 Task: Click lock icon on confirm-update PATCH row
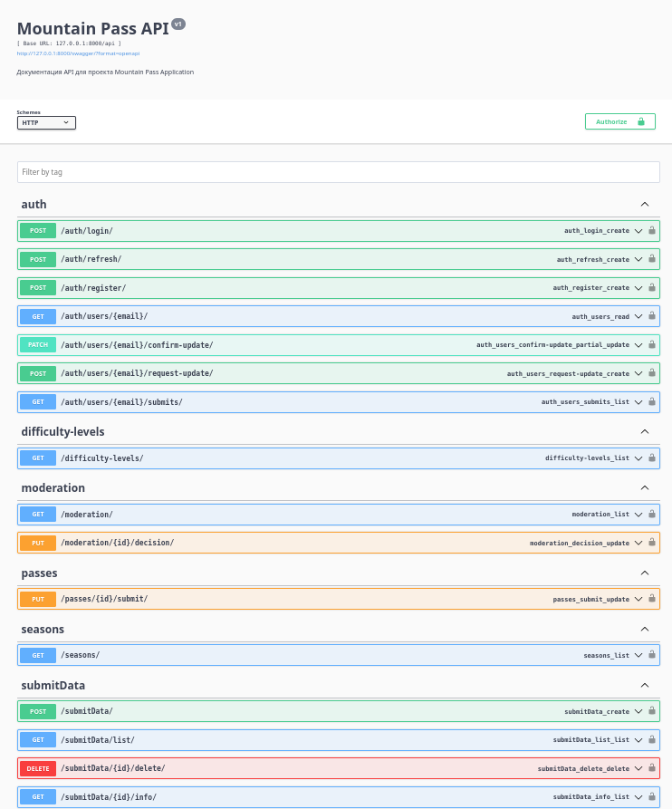click(652, 344)
